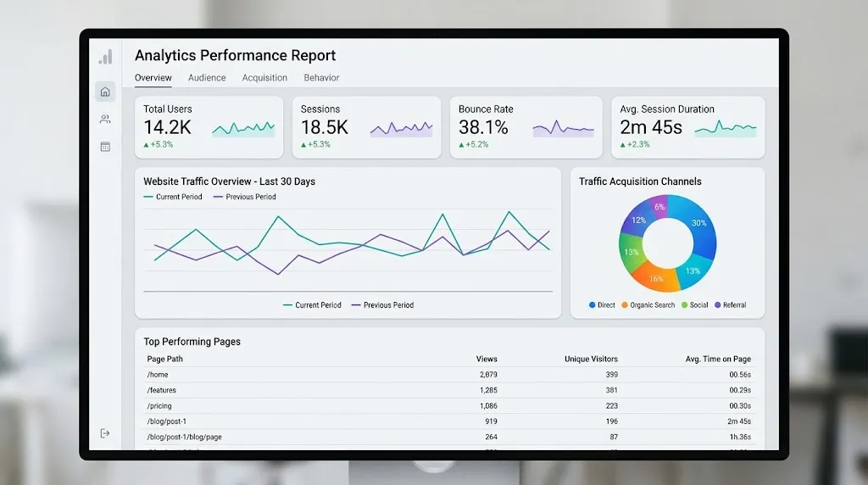The width and height of the screenshot is (868, 485).
Task: Click the 00.56s time on page cell
Action: 740,375
